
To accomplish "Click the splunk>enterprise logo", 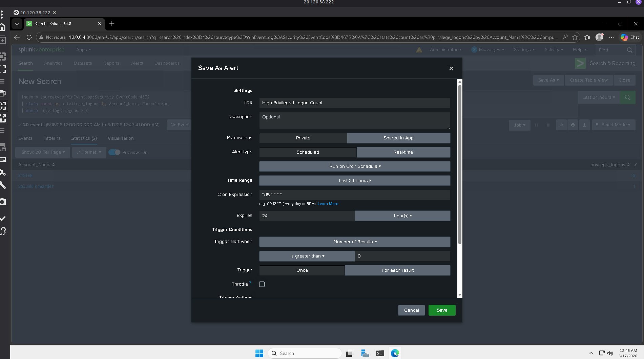I will [x=41, y=50].
